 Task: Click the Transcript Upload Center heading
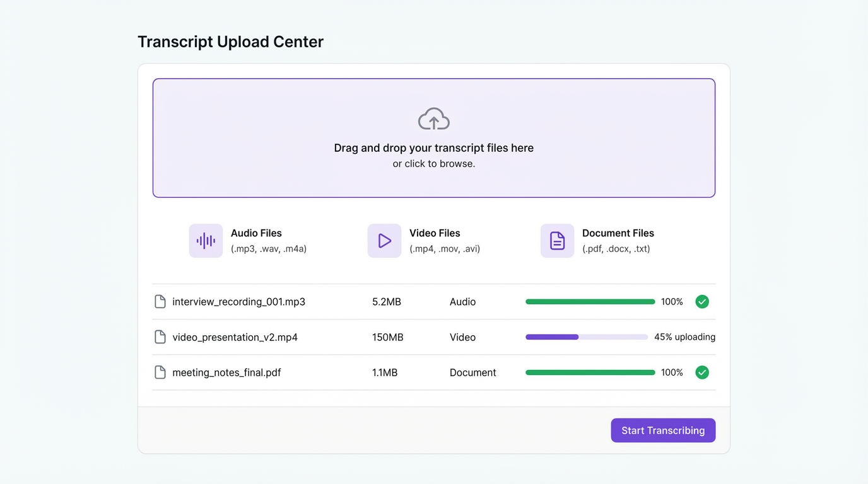(230, 41)
